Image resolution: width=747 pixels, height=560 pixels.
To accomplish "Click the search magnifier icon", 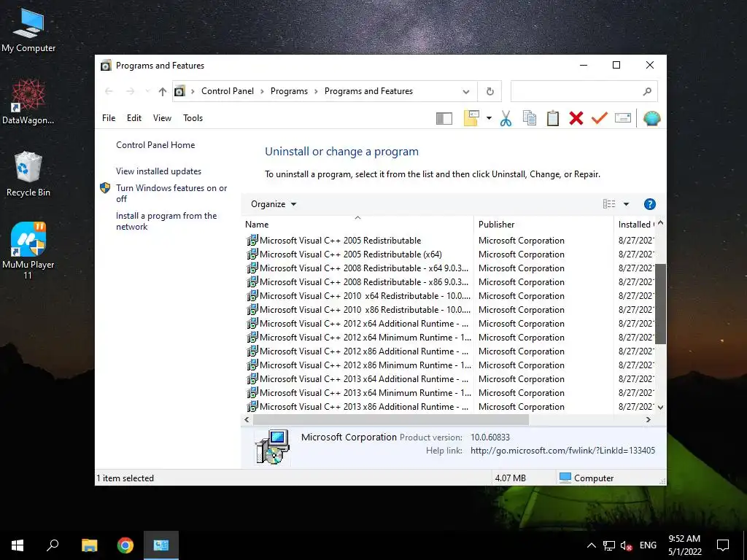I will pyautogui.click(x=647, y=91).
